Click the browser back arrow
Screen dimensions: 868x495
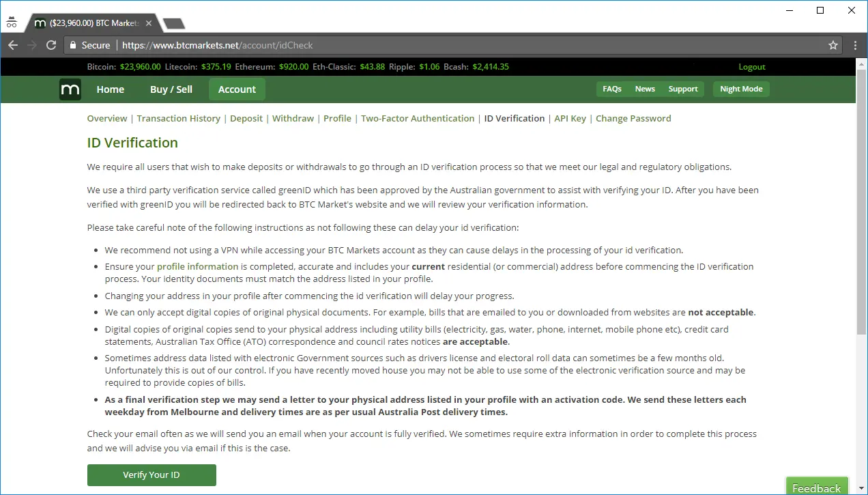tap(13, 45)
